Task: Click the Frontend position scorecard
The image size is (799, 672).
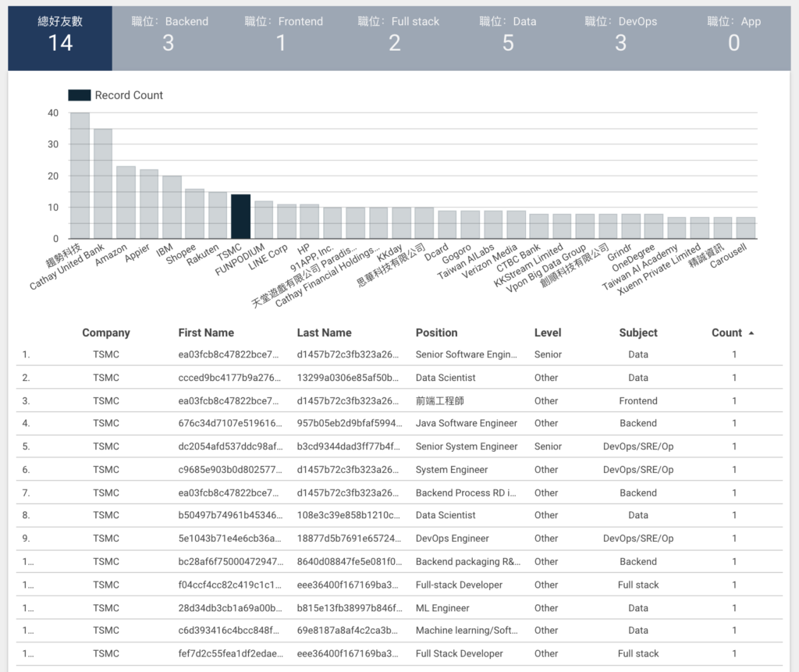Action: tap(282, 38)
